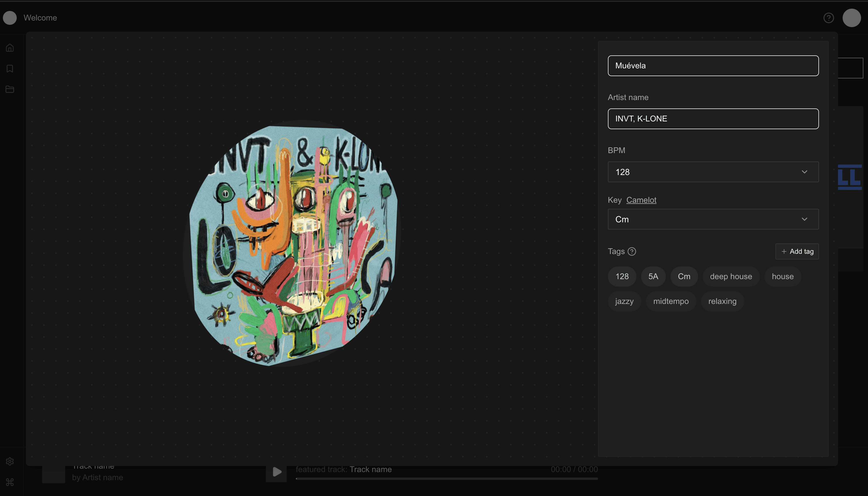The image size is (868, 496).
Task: Select the deep house tag
Action: (x=731, y=276)
